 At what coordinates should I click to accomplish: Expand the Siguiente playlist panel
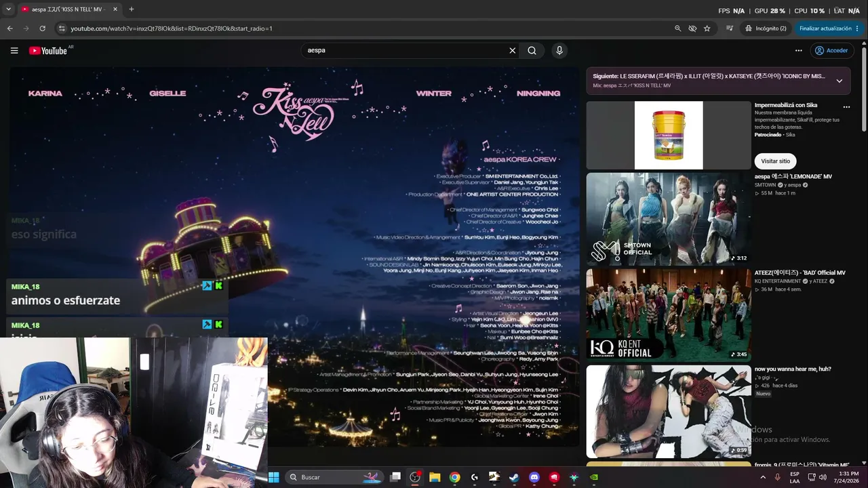[839, 81]
